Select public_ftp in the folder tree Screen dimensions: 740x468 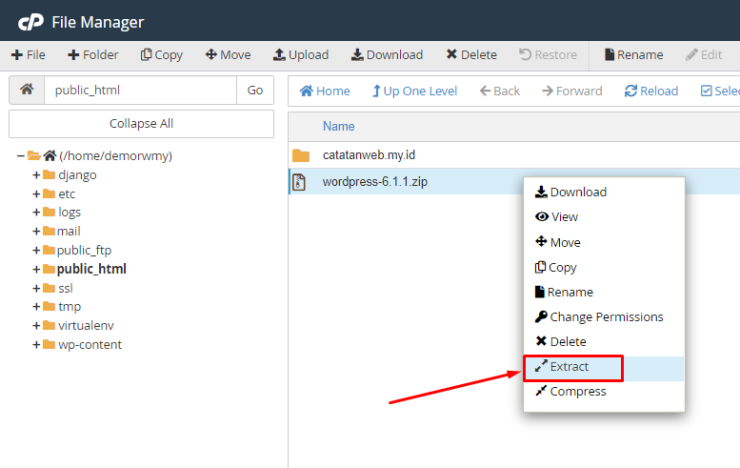(84, 250)
